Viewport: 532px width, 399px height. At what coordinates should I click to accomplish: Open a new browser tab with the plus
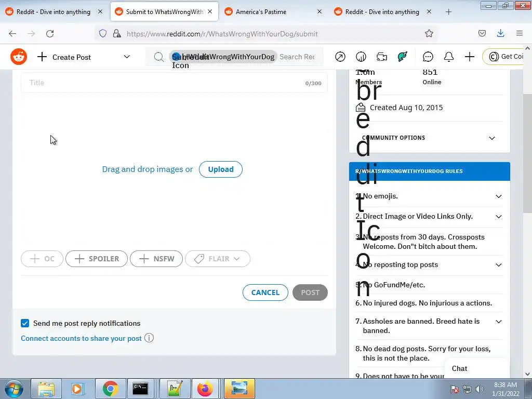(448, 12)
